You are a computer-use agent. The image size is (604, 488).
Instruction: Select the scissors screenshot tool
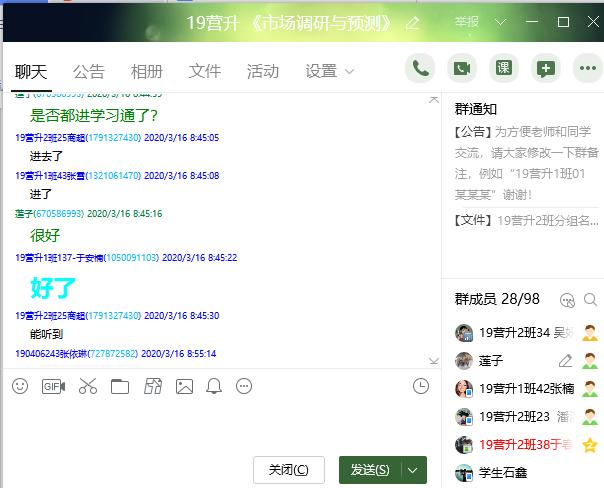(x=87, y=386)
